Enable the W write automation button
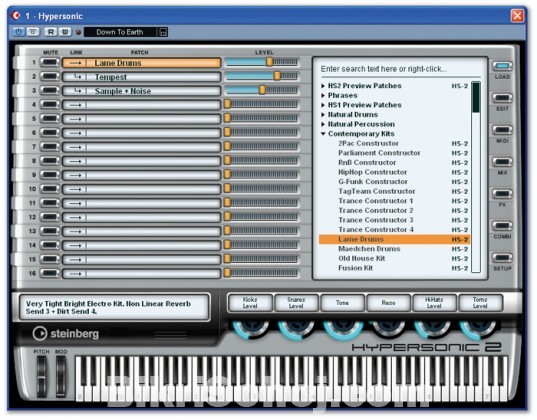Image resolution: width=537 pixels, height=420 pixels. (64, 32)
